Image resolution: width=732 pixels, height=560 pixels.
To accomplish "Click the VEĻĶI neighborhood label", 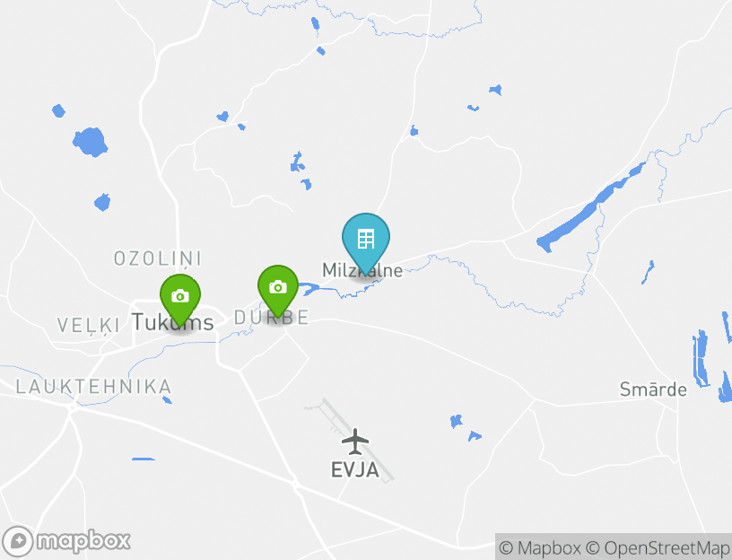I will pos(88,325).
